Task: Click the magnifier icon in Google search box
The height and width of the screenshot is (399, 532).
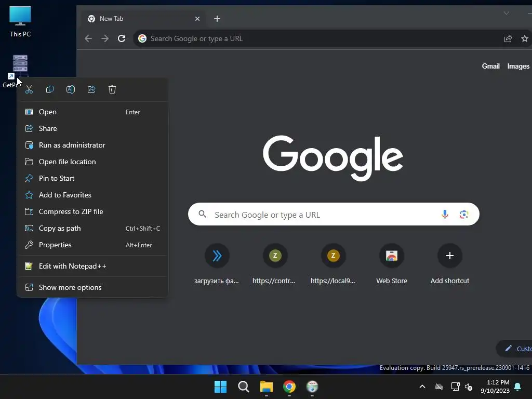Action: pyautogui.click(x=202, y=214)
